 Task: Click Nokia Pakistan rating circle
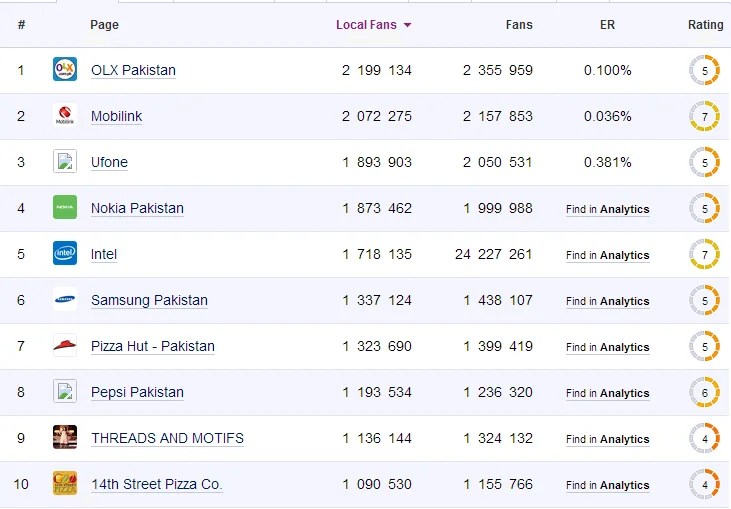click(x=704, y=208)
